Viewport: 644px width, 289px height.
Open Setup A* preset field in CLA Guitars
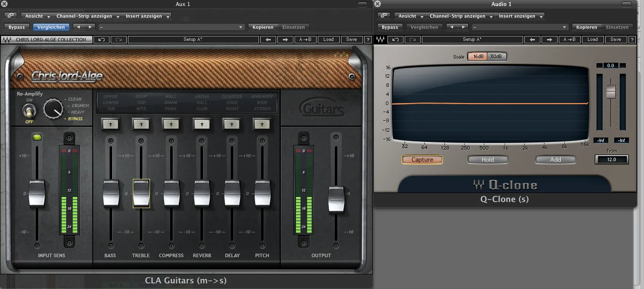(193, 39)
